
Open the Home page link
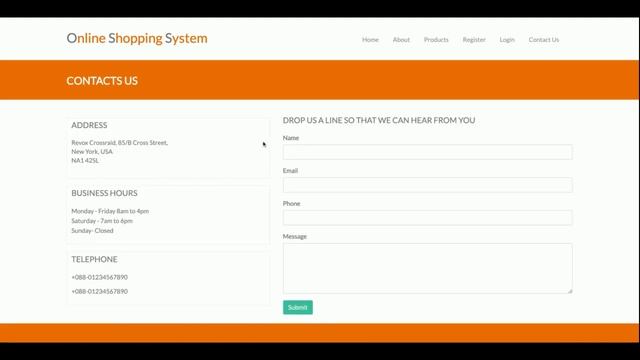[370, 40]
